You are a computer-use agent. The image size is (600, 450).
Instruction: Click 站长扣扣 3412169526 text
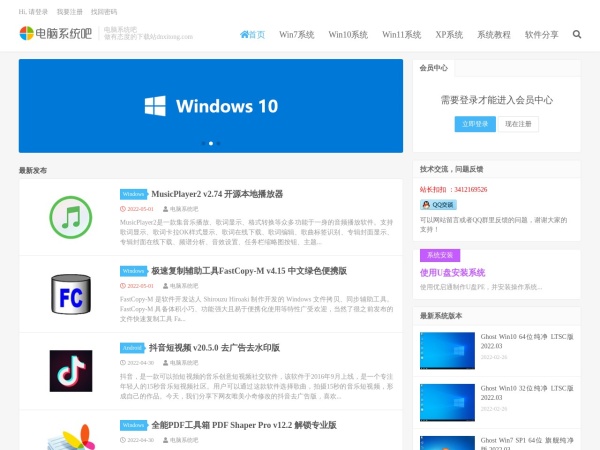coord(453,189)
